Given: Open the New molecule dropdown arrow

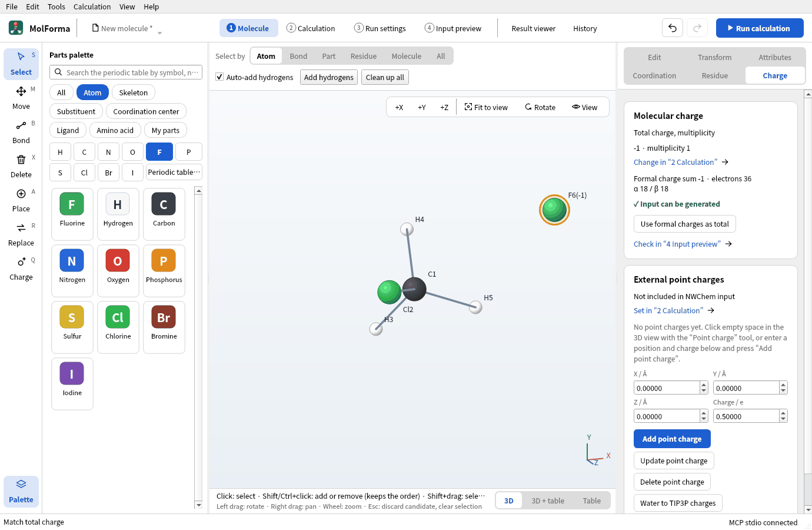Looking at the screenshot, I should (x=159, y=32).
